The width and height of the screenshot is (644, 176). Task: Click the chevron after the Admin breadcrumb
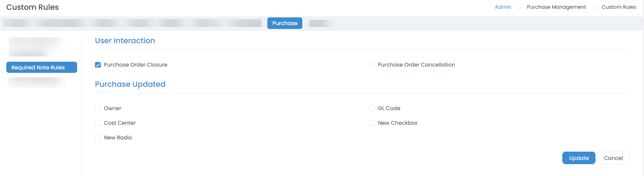520,7
